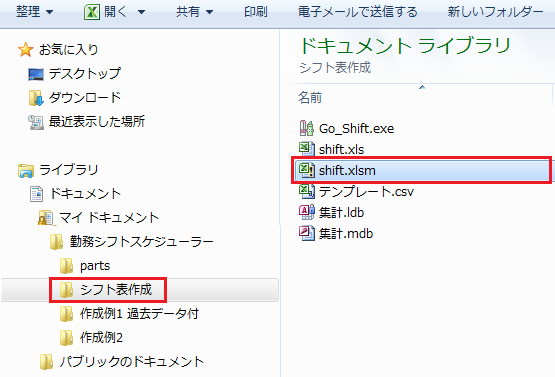Click the マイ ドキュメント folder icon
This screenshot has width=555, height=377.
[46, 218]
